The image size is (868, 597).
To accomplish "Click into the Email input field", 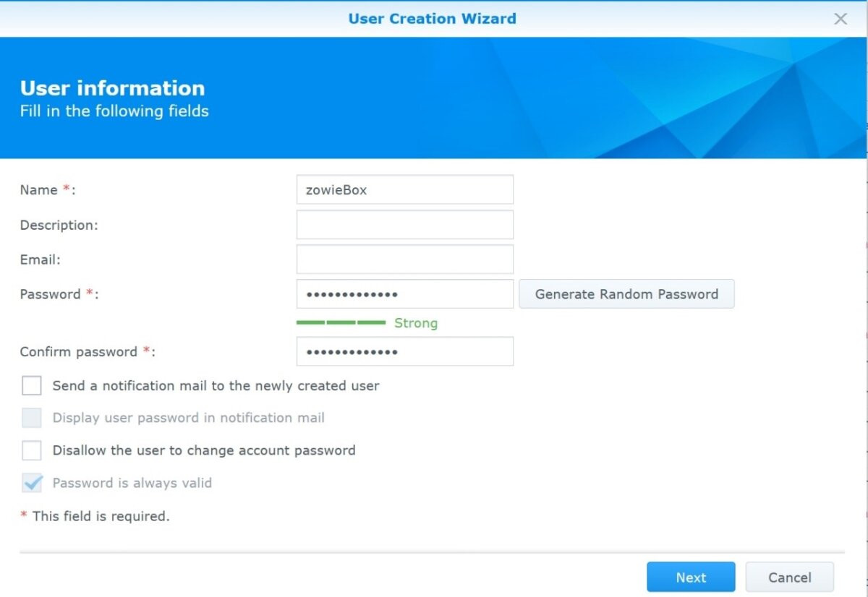I will tap(404, 259).
